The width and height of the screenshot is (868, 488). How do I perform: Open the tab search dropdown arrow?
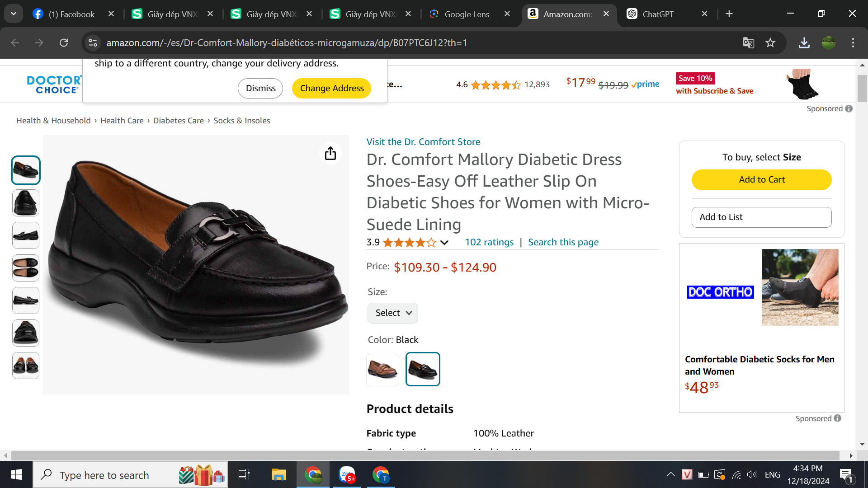click(14, 14)
